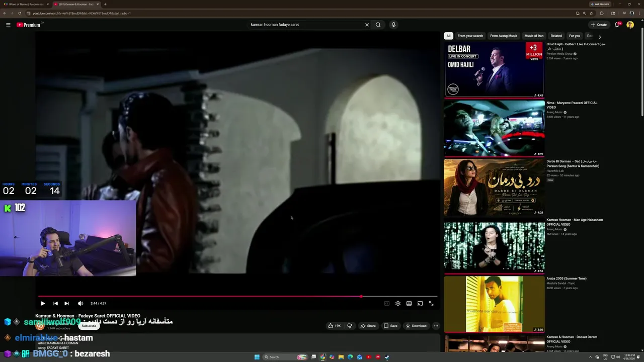Click the browser address bar URL
The image size is (644, 362).
click(x=82, y=13)
